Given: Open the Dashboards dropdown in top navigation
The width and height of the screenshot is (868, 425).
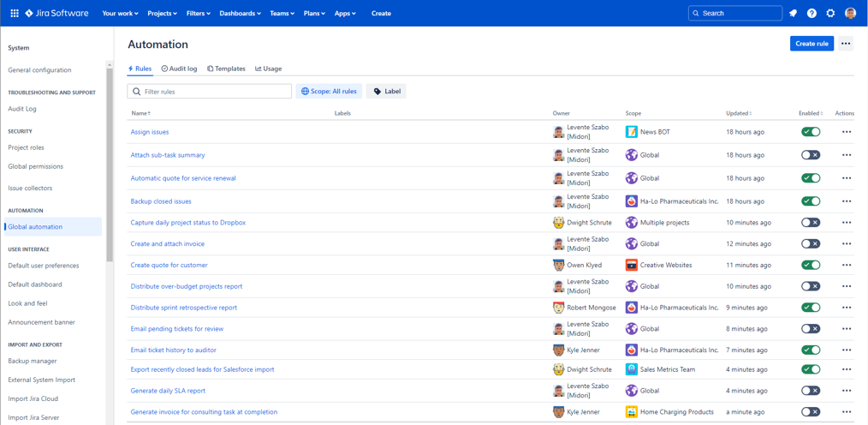Looking at the screenshot, I should 240,14.
